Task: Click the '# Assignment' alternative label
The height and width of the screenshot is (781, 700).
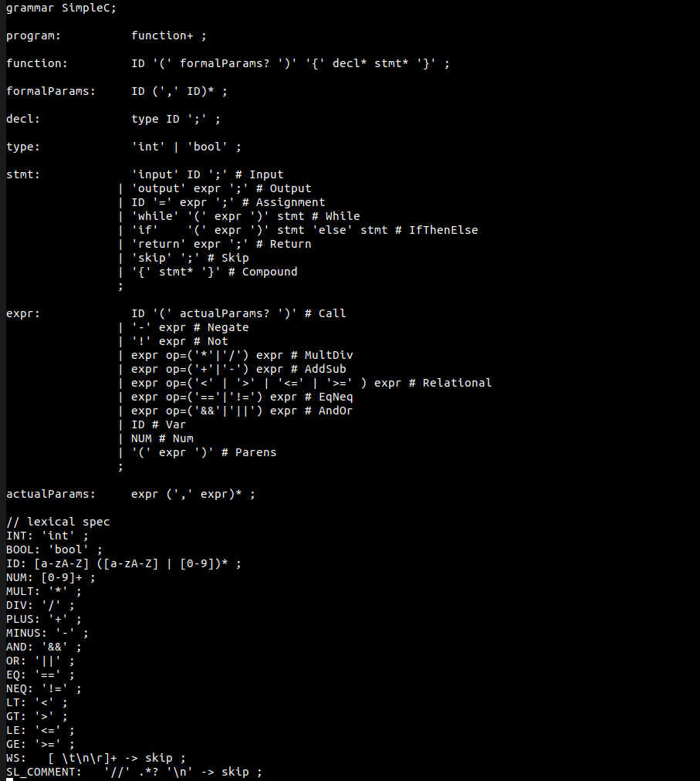Action: point(283,203)
